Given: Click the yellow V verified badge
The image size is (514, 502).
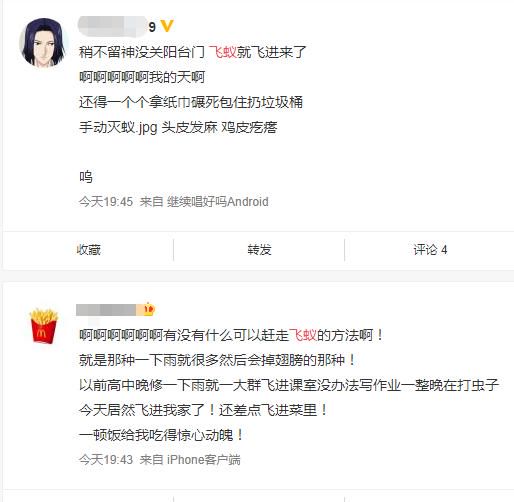Looking at the screenshot, I should (167, 26).
